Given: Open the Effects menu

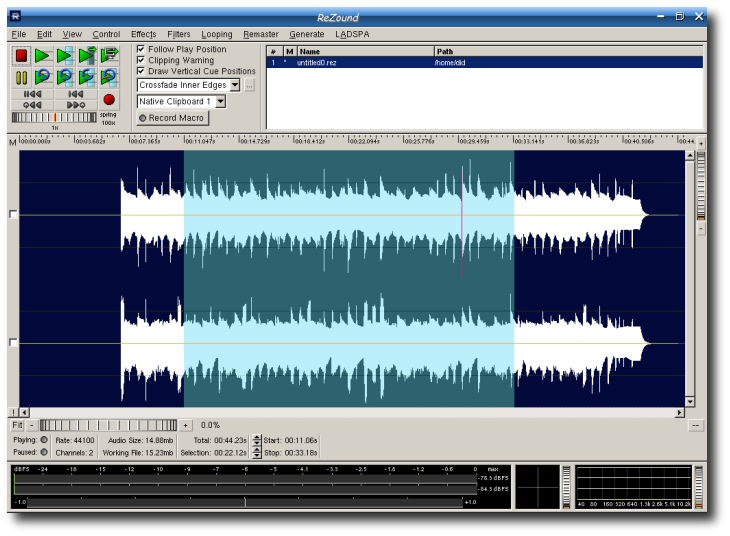Looking at the screenshot, I should click(x=143, y=34).
